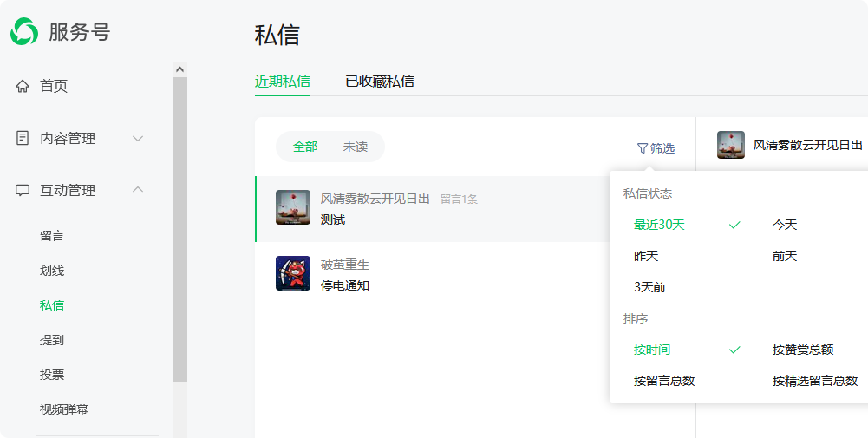Select the 最近30天 filter option

pyautogui.click(x=659, y=225)
